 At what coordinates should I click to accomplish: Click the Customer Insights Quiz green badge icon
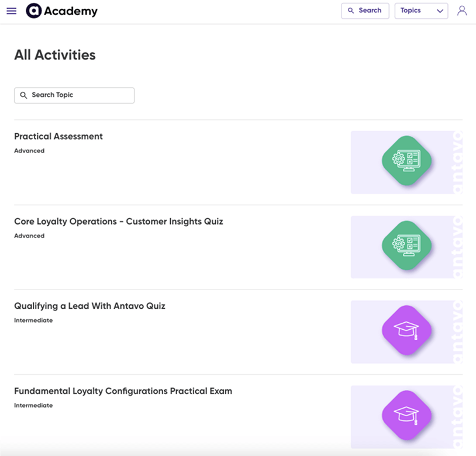pyautogui.click(x=406, y=246)
